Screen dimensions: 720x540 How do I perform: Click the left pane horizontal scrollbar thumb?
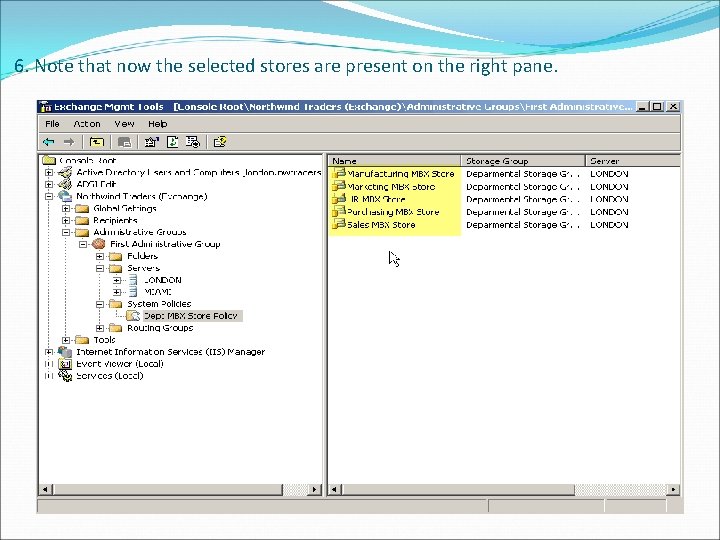click(x=168, y=489)
